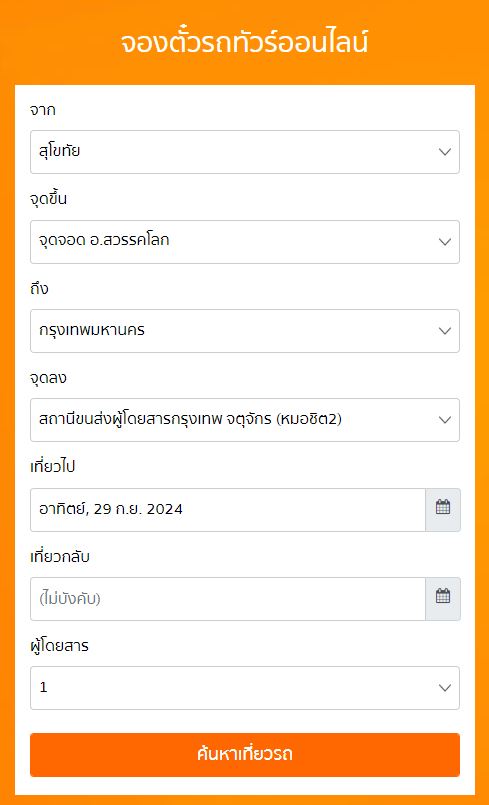This screenshot has height=805, width=489.
Task: Open the calendar icon for เที่ยวกลับ
Action: point(443,599)
